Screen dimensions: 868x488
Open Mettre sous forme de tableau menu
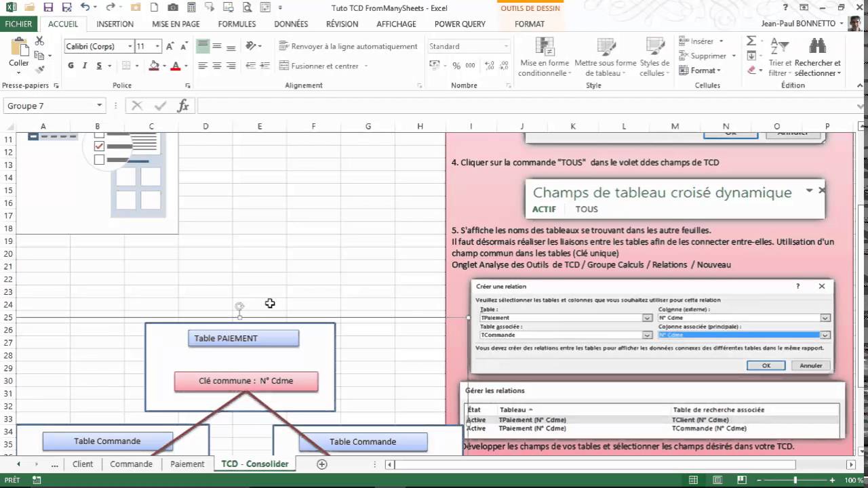click(x=606, y=57)
